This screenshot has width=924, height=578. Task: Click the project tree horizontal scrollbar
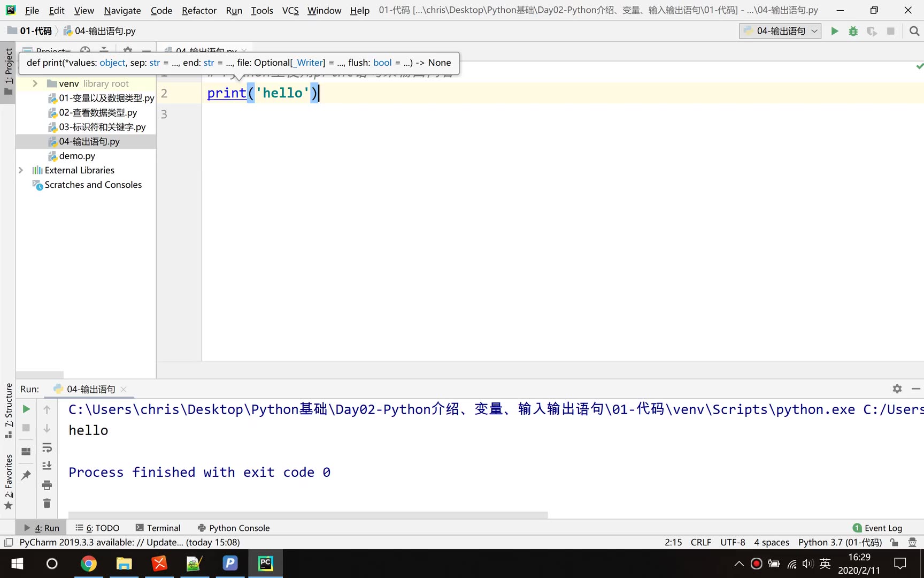click(40, 375)
